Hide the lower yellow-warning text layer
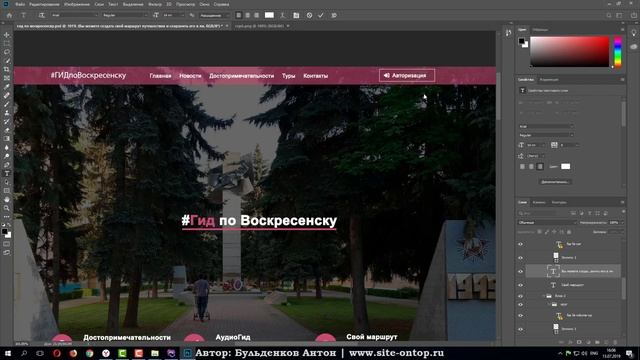This screenshot has height=360, width=640. point(520,316)
